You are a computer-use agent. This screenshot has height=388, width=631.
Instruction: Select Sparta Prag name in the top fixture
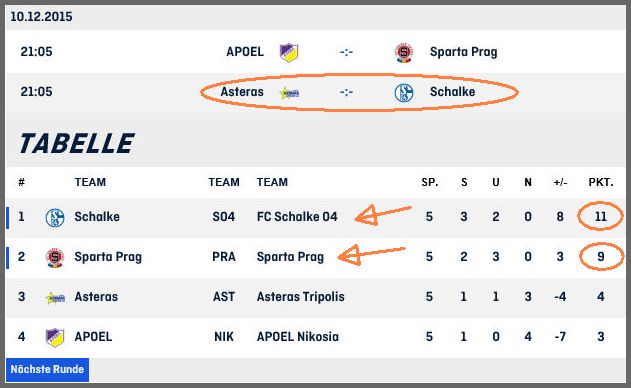coord(463,52)
